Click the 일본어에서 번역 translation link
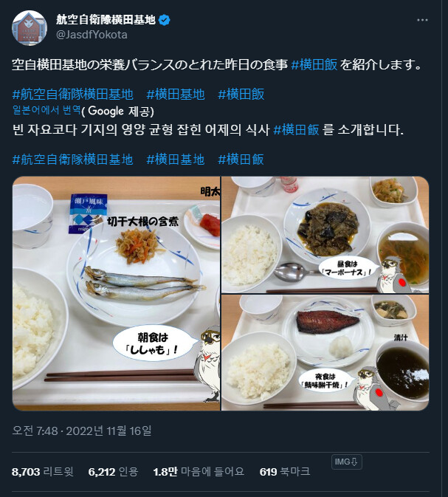The width and height of the screenshot is (448, 497). [46, 110]
